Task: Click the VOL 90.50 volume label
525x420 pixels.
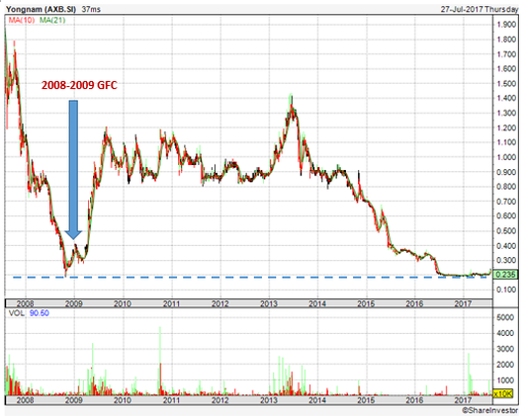Action: pyautogui.click(x=29, y=313)
